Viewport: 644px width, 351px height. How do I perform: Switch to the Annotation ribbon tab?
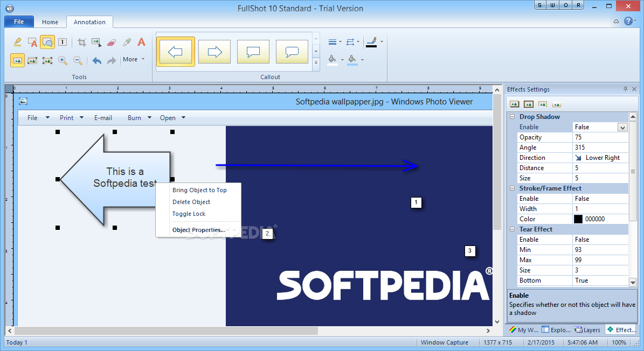tap(89, 22)
